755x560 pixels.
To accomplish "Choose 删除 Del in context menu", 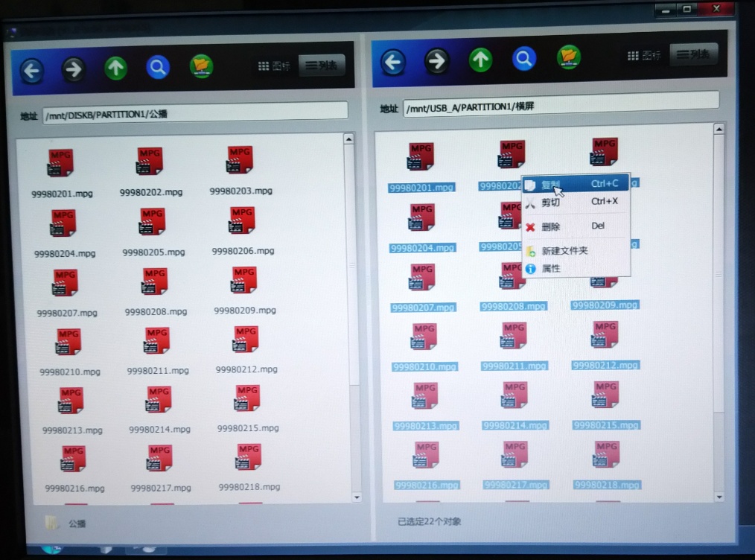I will (x=576, y=226).
